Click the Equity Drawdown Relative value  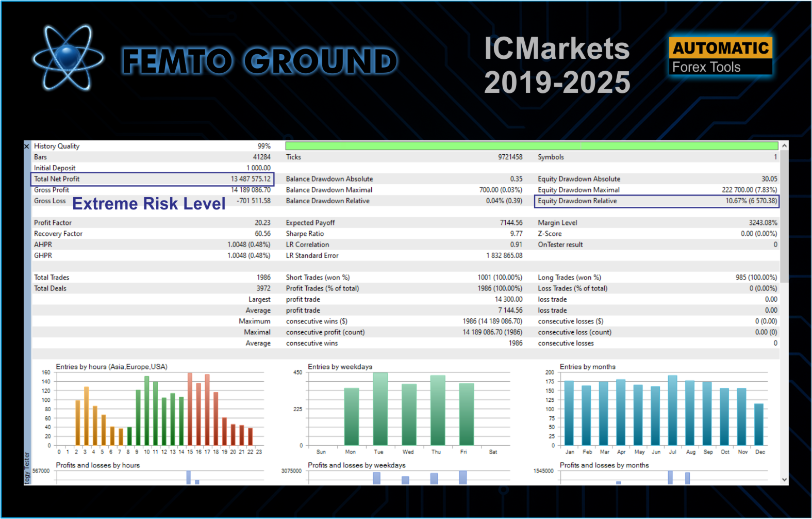751,201
